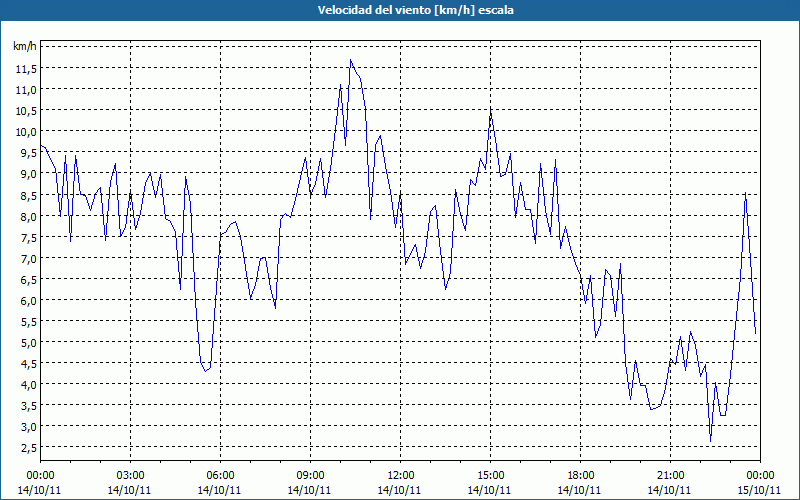Click the 8,5 y-axis value
This screenshot has height=500, width=800.
(28, 195)
